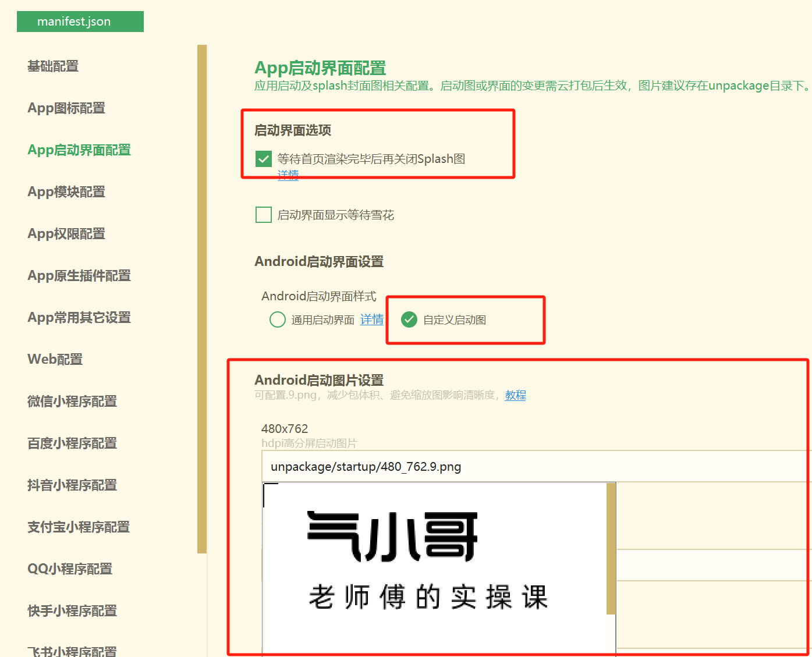Screen dimensions: 812x657
Task: Open App模块配置 section
Action: click(x=66, y=192)
